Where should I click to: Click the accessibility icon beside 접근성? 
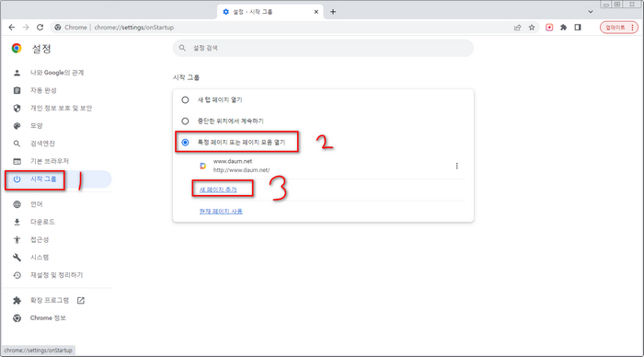[x=17, y=239]
